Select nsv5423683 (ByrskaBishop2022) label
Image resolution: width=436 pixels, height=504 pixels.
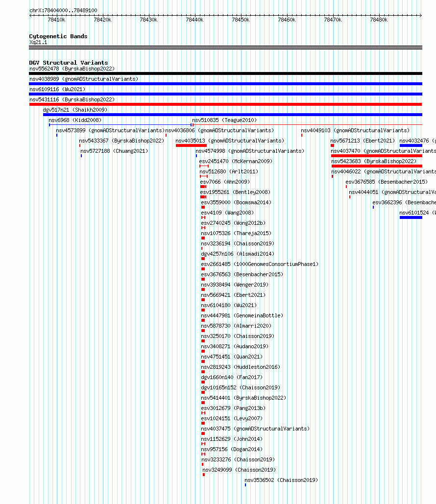click(x=374, y=161)
